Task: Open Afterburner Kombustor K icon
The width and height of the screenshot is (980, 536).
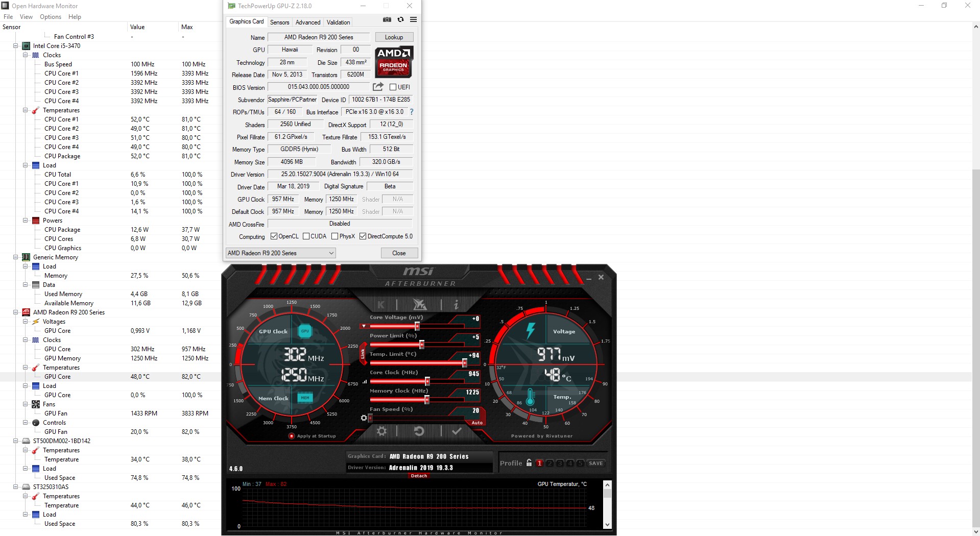Action: pos(381,305)
